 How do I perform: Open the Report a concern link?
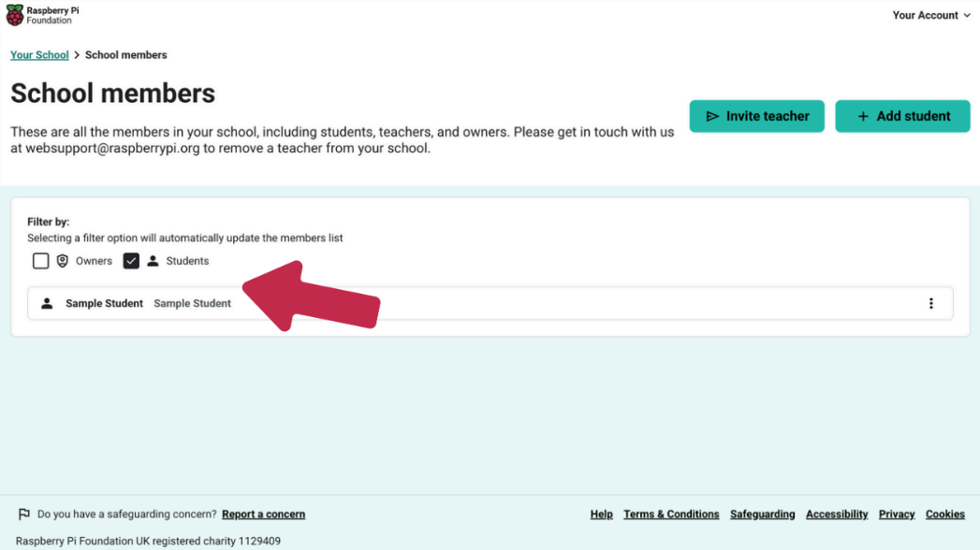(263, 514)
